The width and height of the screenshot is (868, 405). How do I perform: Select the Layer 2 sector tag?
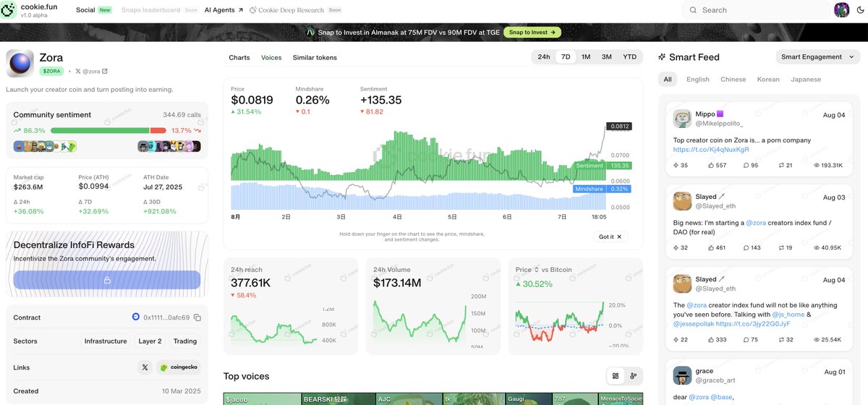[x=150, y=341]
